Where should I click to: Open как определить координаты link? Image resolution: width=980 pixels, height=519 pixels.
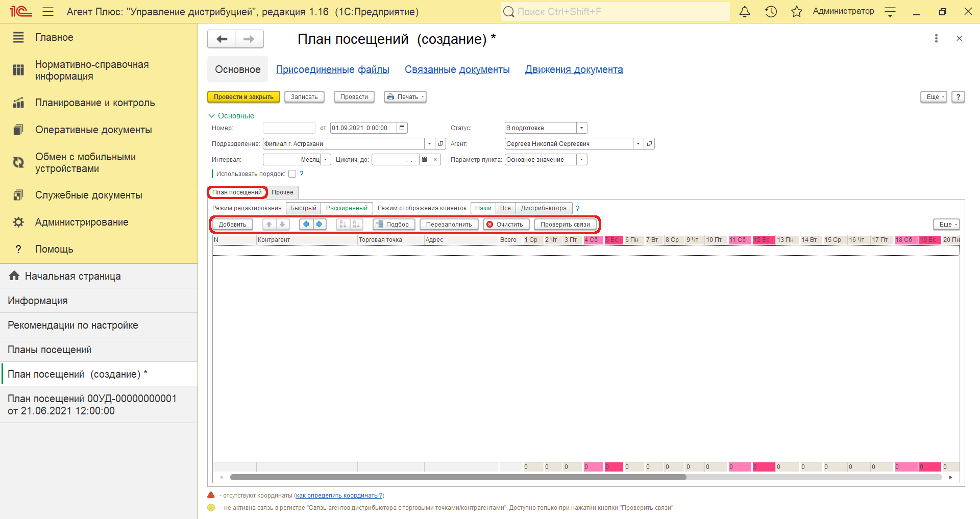click(339, 496)
